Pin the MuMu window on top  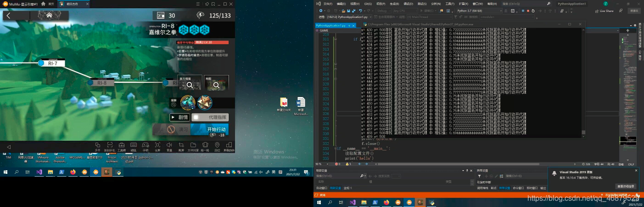pos(207,4)
